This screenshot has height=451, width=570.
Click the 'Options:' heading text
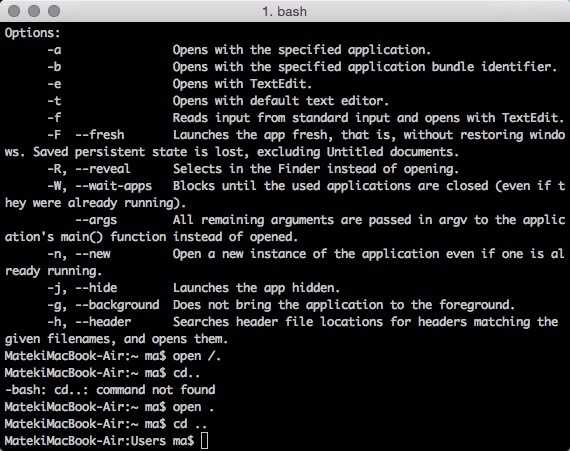[32, 33]
